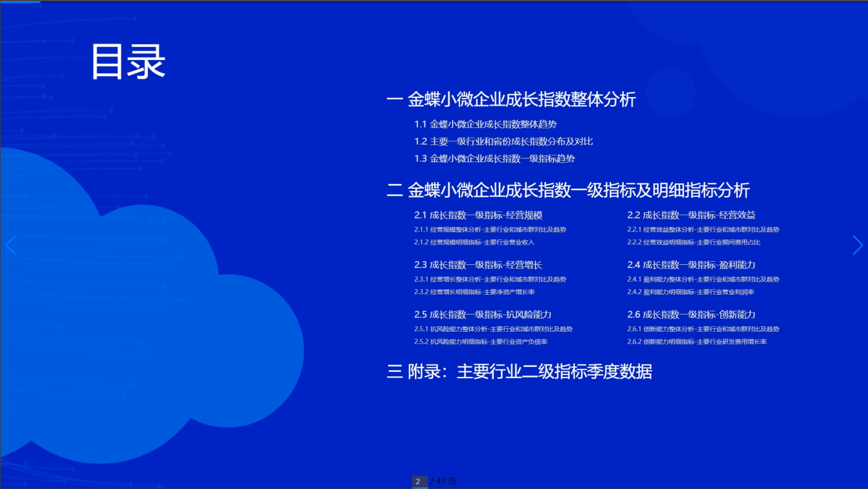
Task: Click the page number input field
Action: (420, 482)
